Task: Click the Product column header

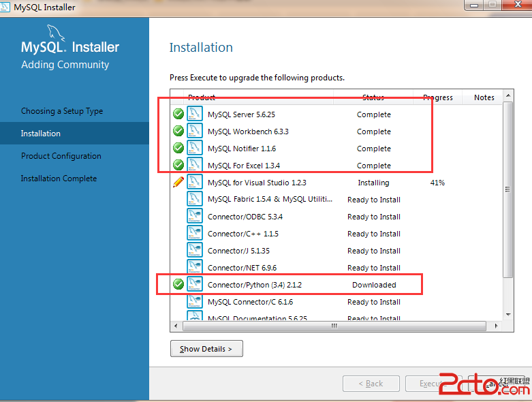Action: [x=259, y=97]
